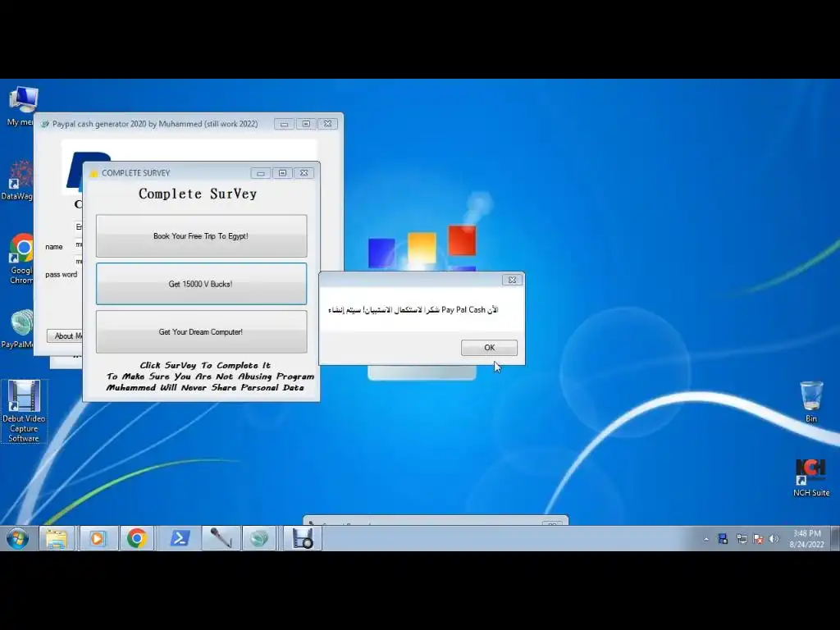Click the Paypal generator title bar icon
This screenshot has height=630, width=840.
coord(45,124)
